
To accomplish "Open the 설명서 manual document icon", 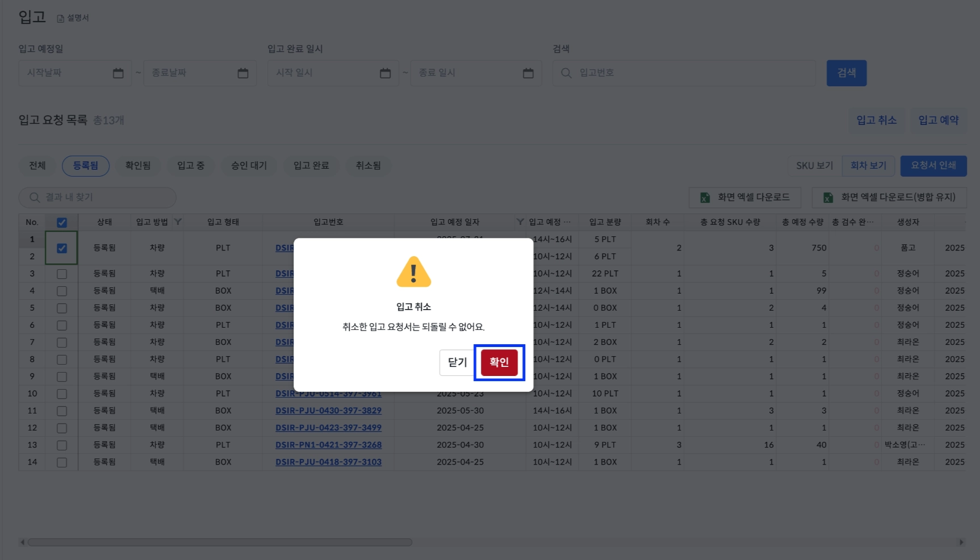I will [x=60, y=18].
